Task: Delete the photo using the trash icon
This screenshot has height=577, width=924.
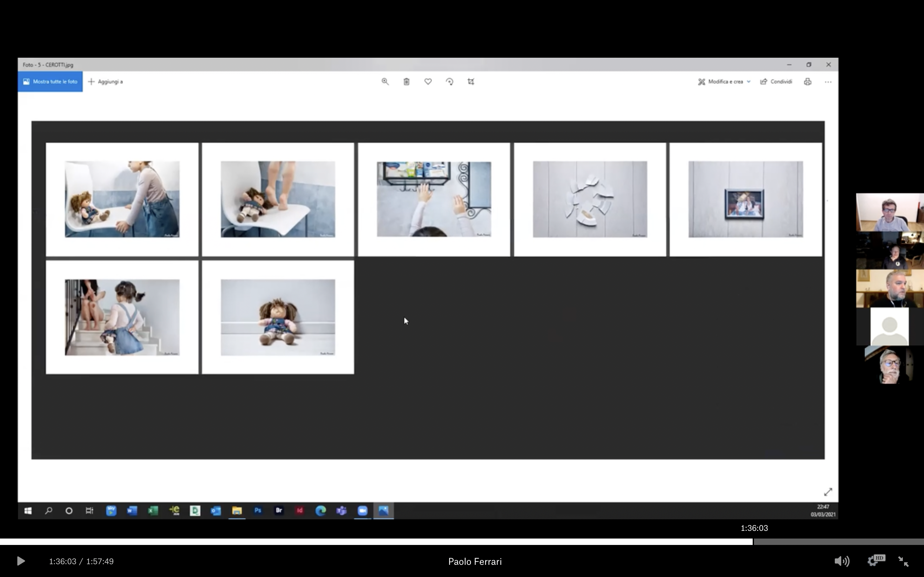Action: pyautogui.click(x=406, y=82)
